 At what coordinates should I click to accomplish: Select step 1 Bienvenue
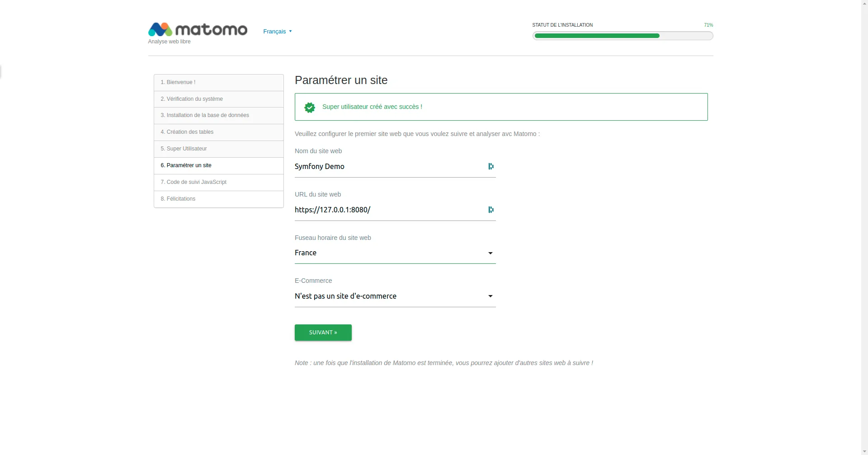pos(178,82)
